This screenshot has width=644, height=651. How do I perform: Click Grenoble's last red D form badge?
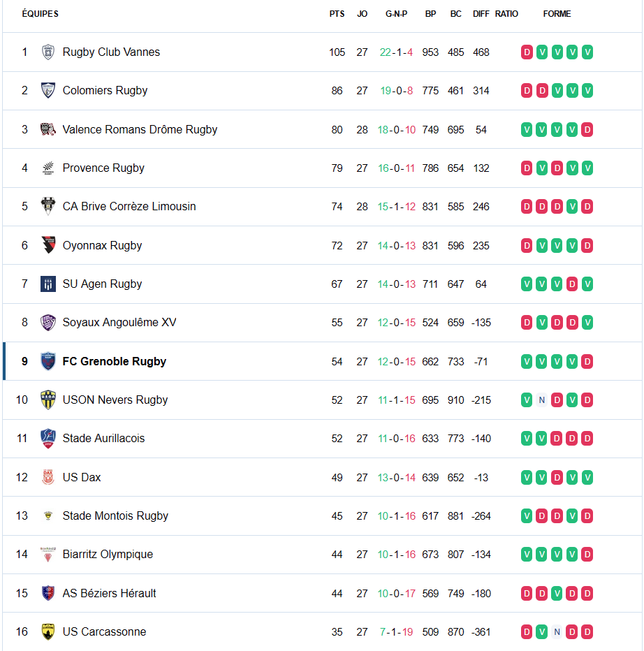[x=587, y=362]
